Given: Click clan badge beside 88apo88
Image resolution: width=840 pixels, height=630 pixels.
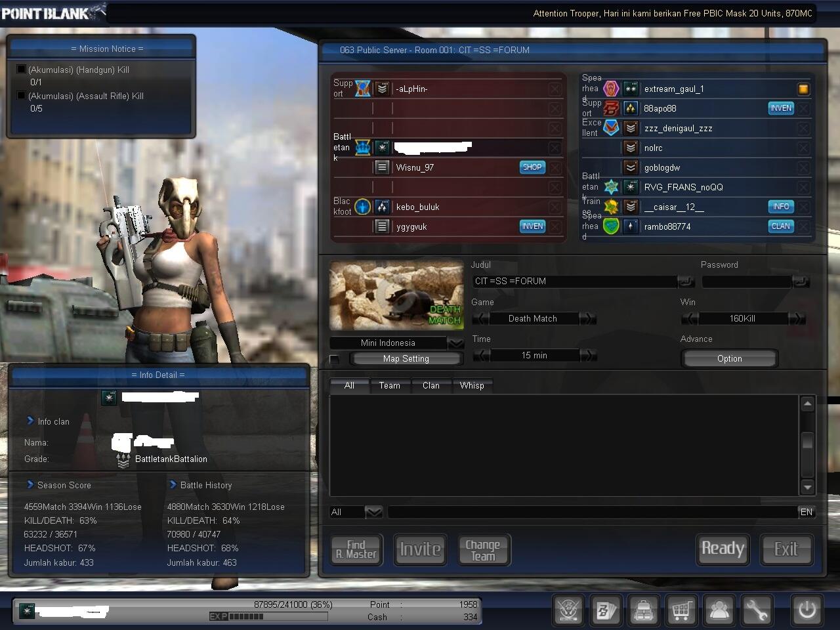Looking at the screenshot, I should (611, 108).
